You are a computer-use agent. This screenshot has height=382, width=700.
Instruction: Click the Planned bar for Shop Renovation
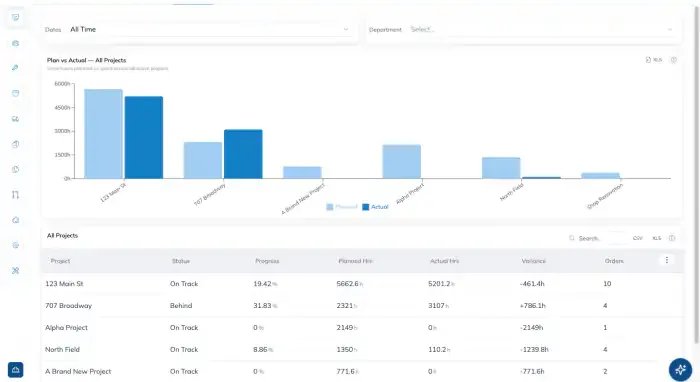tap(601, 175)
